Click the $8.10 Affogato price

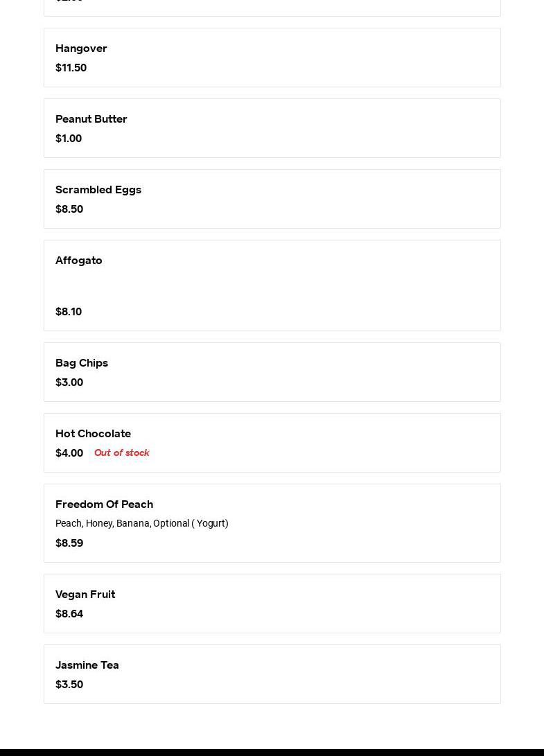[x=69, y=312]
